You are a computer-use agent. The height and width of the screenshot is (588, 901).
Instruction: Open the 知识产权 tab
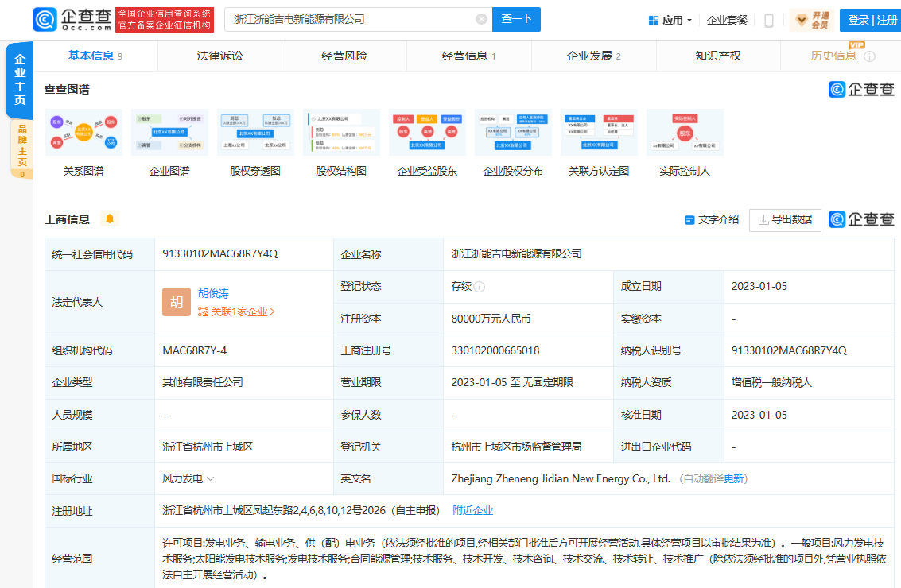coord(717,56)
